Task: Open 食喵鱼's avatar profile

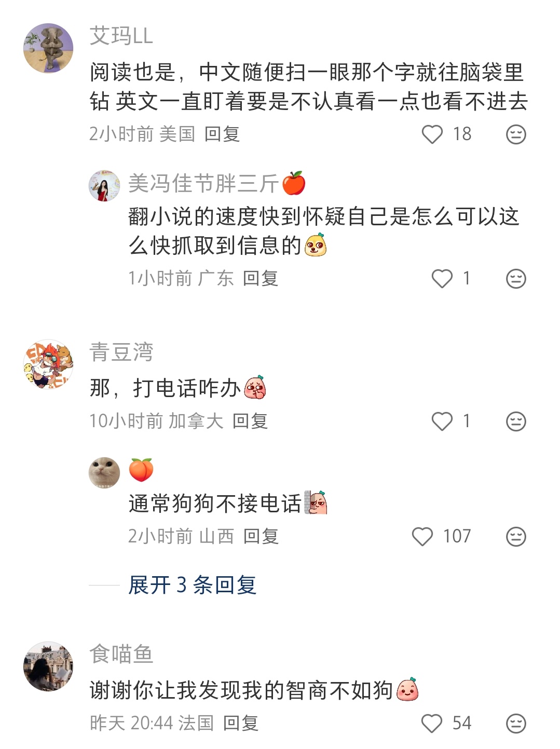Action: tap(48, 666)
